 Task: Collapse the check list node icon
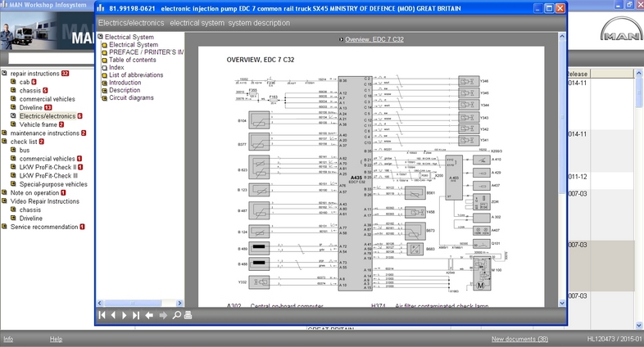point(4,142)
